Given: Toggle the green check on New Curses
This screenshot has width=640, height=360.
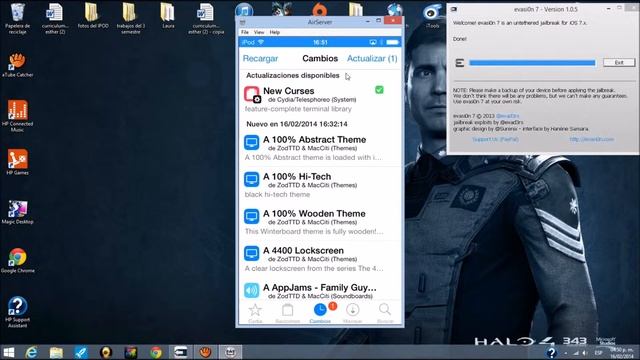Looking at the screenshot, I should [x=379, y=90].
